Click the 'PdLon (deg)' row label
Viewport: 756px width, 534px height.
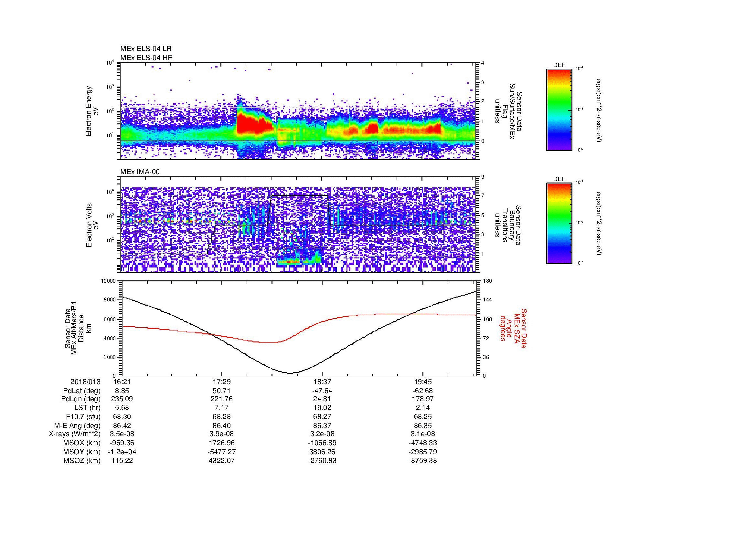(81, 399)
